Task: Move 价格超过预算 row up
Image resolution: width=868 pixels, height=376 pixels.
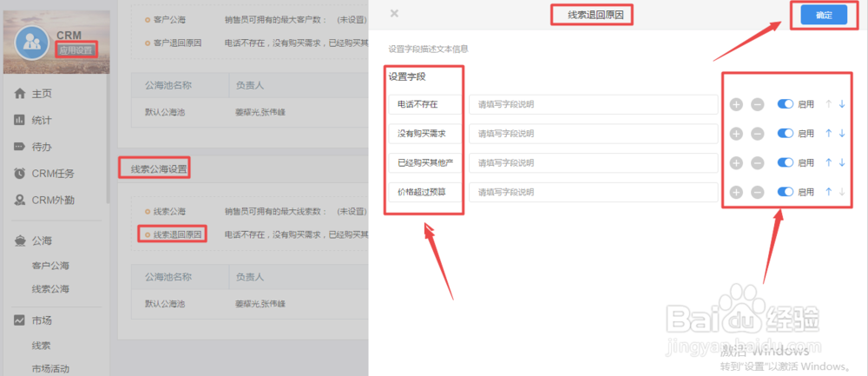Action: (x=829, y=192)
